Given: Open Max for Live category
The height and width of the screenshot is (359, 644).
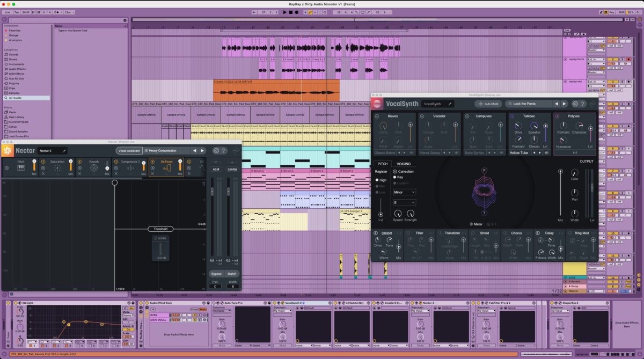Looking at the screenshot, I should 17,79.
